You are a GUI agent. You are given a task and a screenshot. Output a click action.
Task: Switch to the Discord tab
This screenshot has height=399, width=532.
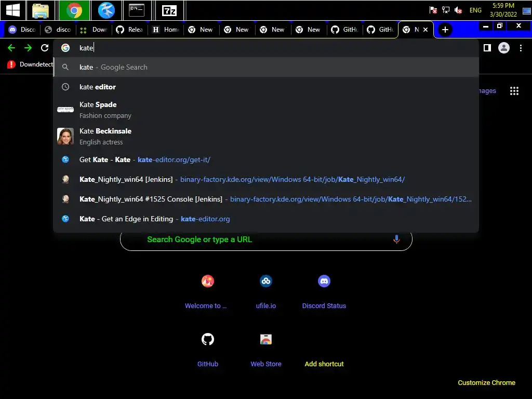(x=22, y=30)
